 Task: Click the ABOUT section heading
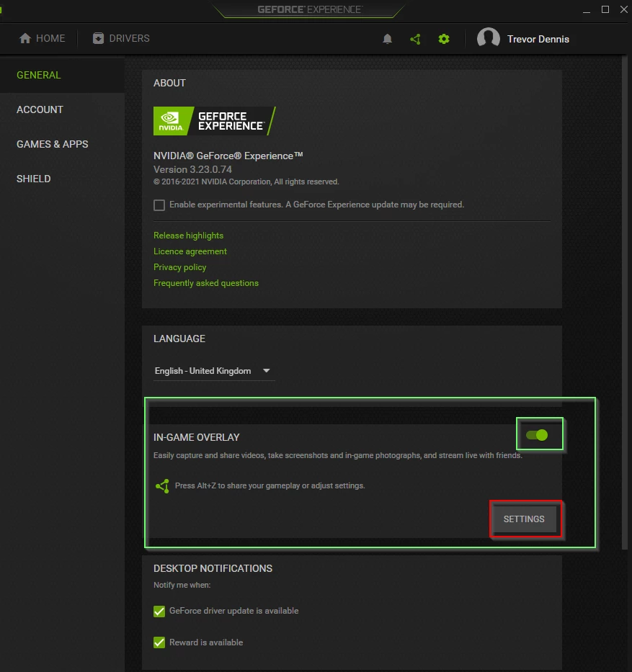tap(169, 83)
